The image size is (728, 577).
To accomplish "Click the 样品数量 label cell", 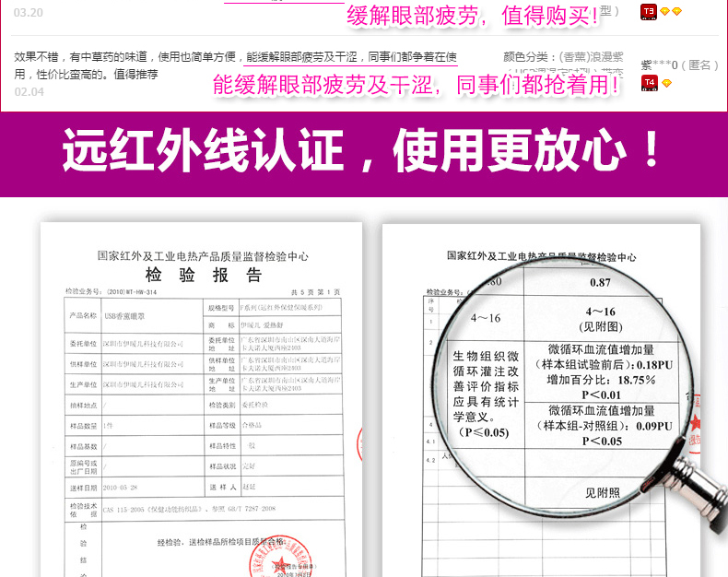I will pos(84,426).
